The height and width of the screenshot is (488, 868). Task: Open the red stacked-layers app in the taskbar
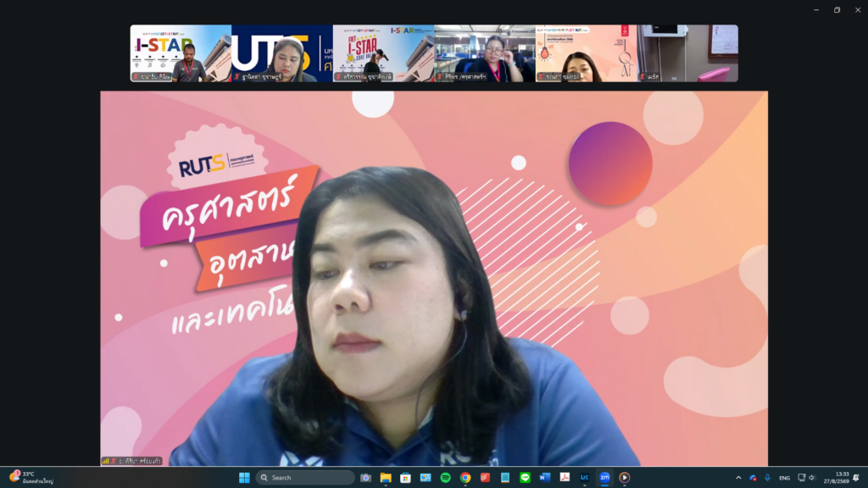[x=485, y=478]
